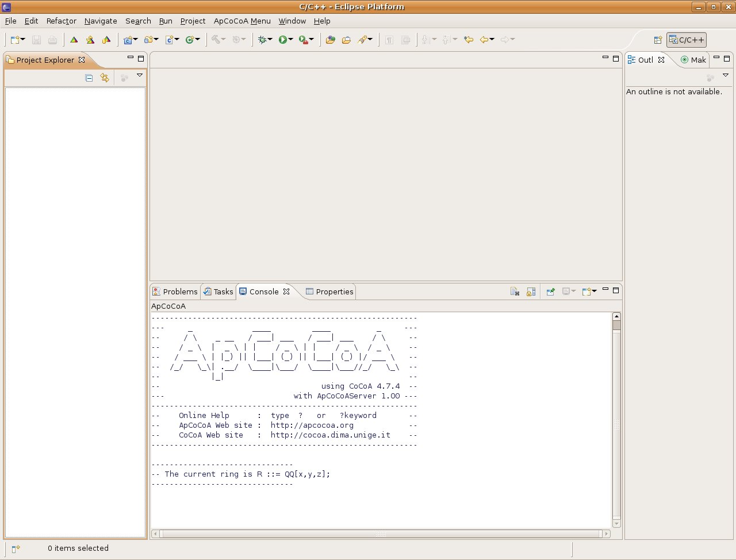
Task: Expand the New C/C++ Project dropdown arrow
Action: (136, 40)
